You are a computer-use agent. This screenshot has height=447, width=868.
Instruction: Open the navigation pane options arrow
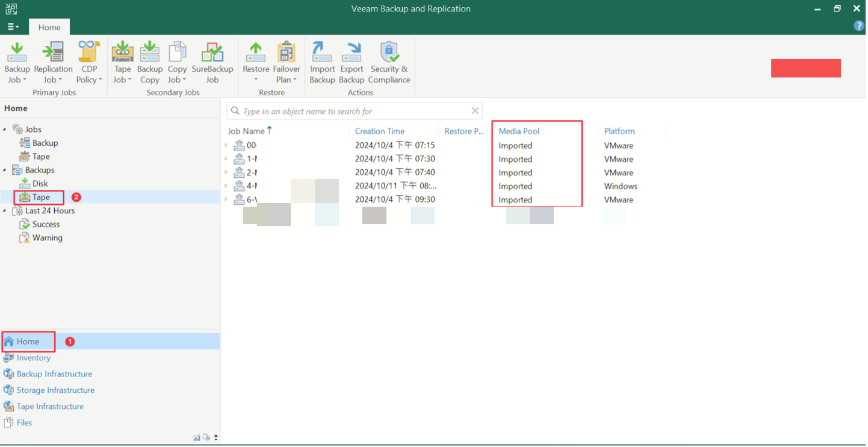click(215, 438)
